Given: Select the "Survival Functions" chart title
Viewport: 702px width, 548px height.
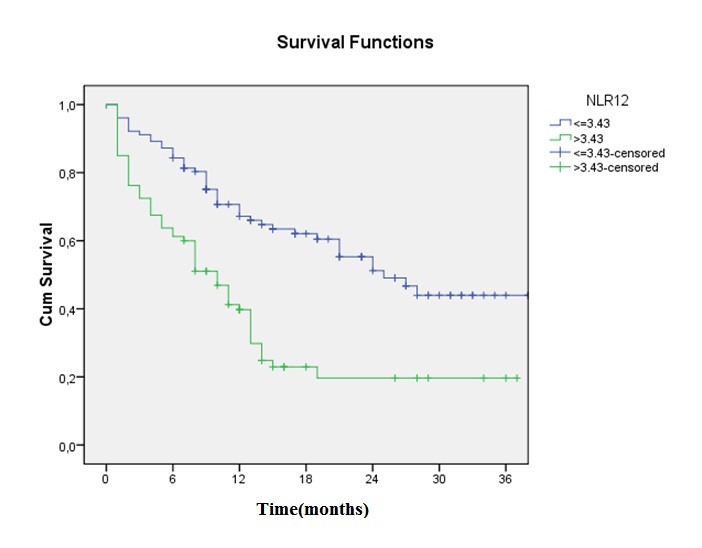Looking at the screenshot, I should (x=355, y=43).
